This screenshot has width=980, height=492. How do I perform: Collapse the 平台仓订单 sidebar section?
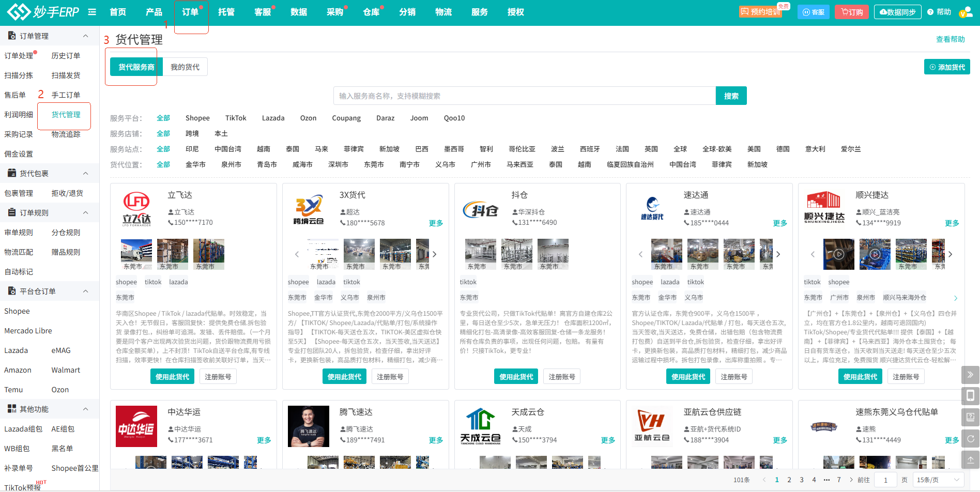tap(86, 291)
